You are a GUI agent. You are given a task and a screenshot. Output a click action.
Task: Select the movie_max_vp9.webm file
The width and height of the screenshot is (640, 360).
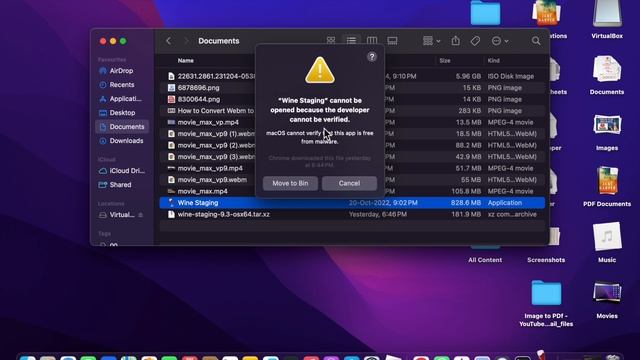tap(212, 180)
